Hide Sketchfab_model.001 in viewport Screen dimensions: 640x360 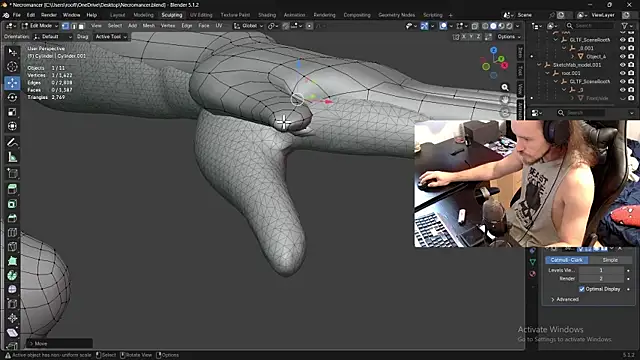click(623, 65)
